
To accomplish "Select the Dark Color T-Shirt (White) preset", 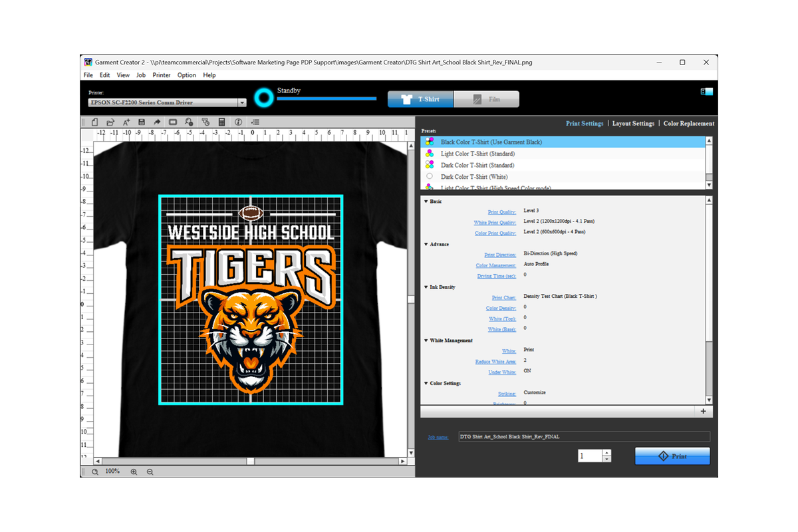I will (563, 177).
